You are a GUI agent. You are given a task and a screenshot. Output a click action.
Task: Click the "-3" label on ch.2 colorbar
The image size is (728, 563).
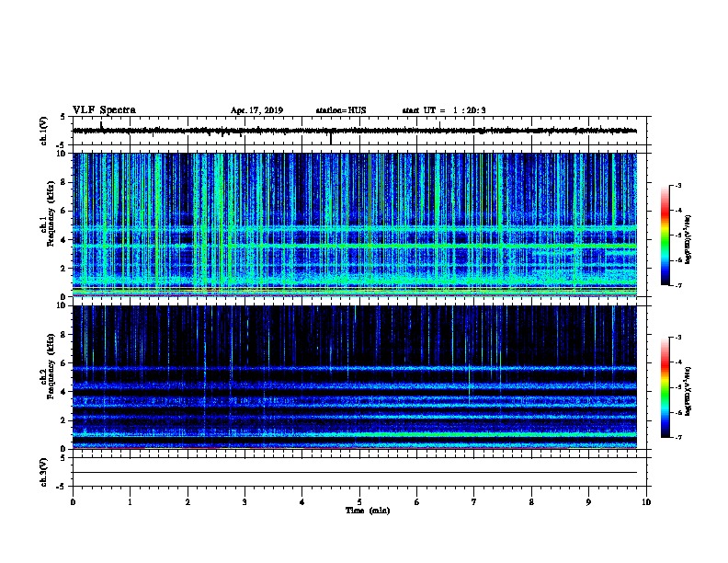(x=678, y=338)
